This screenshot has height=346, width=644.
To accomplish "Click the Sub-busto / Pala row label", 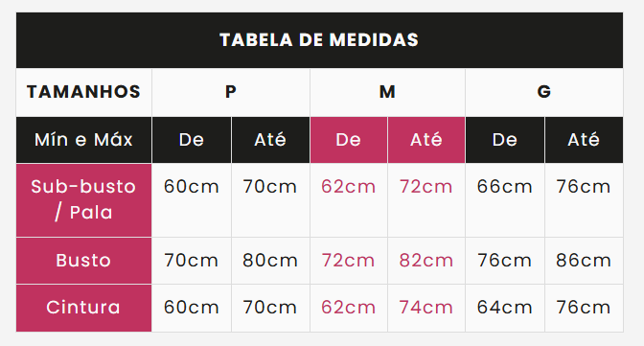I will (x=83, y=200).
